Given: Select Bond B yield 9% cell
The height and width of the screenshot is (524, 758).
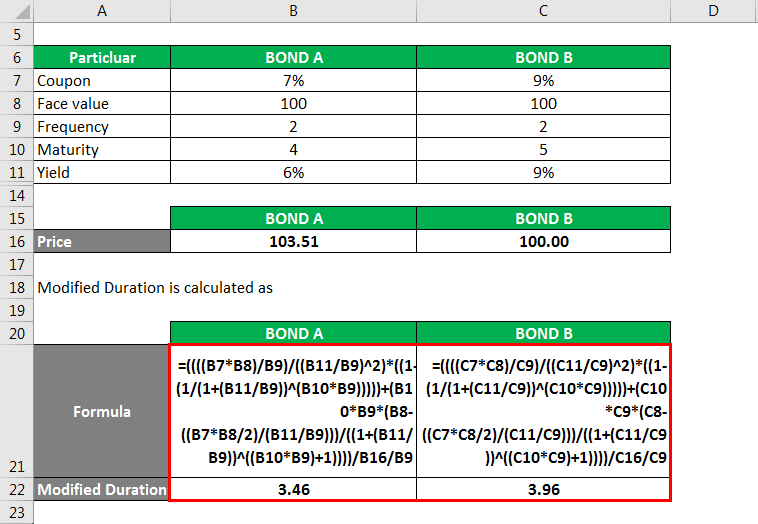Looking at the screenshot, I should point(543,172).
